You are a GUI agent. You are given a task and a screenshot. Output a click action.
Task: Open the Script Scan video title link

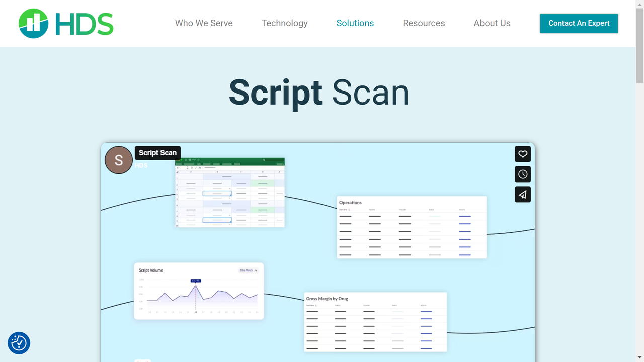[x=157, y=153]
